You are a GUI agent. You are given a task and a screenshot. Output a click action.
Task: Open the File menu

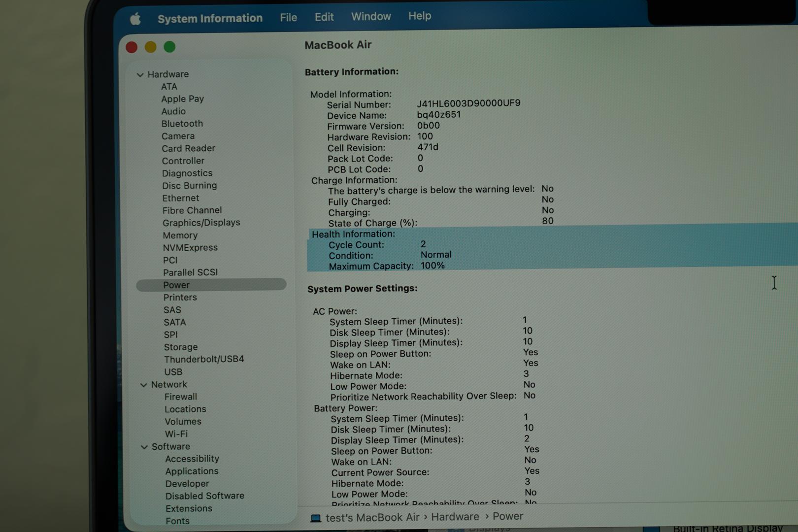tap(288, 18)
